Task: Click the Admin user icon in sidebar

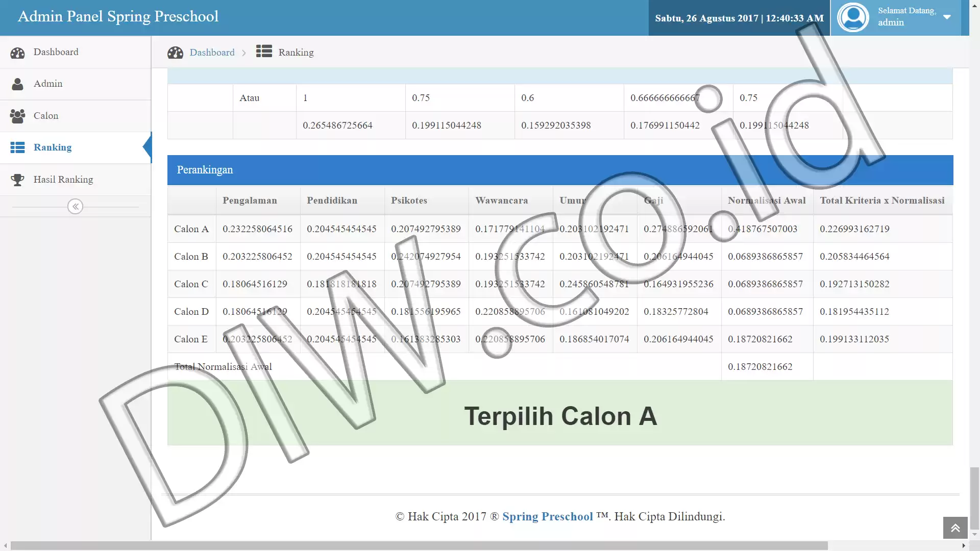Action: point(17,84)
